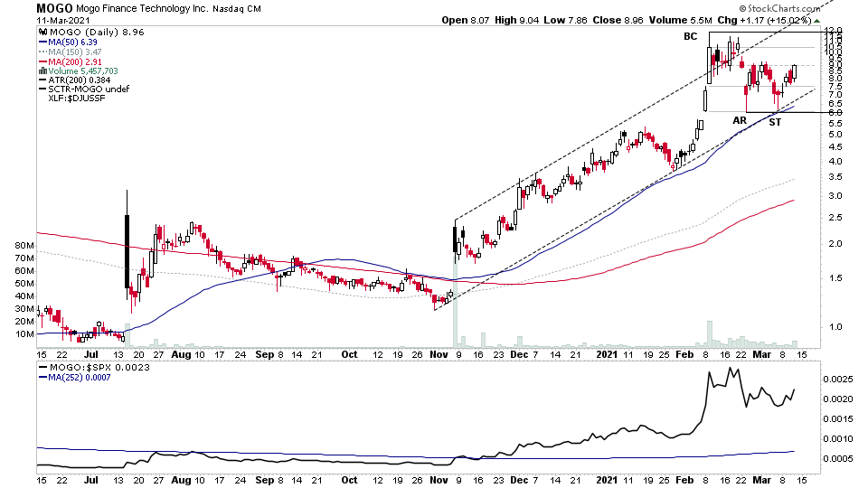Click the SCTR-MOGO undef legend entry
The width and height of the screenshot is (868, 488).
coord(84,89)
